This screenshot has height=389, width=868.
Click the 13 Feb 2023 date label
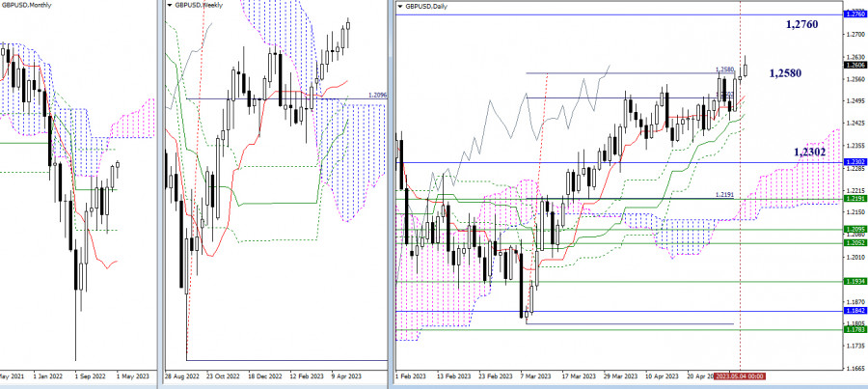tap(454, 375)
